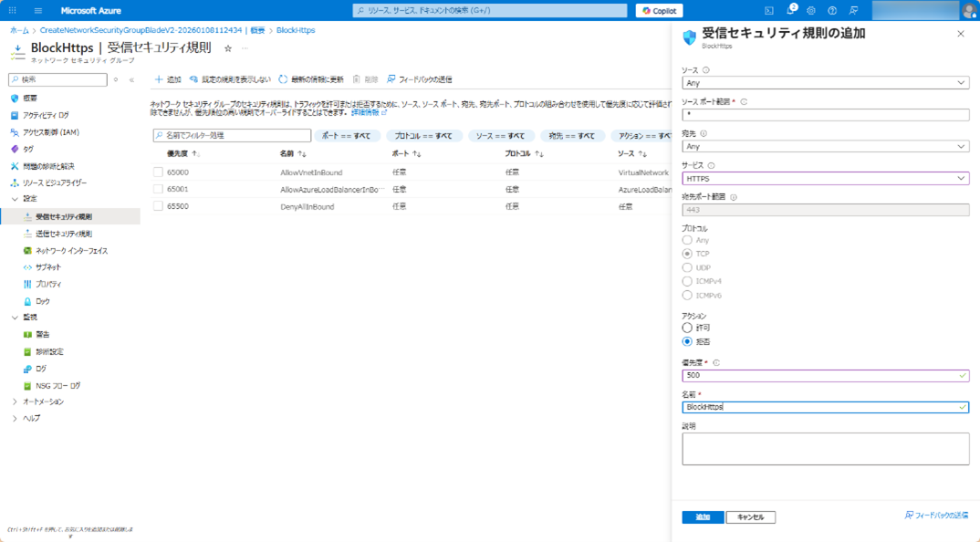Open the ソース dropdown set to Any

tap(825, 83)
